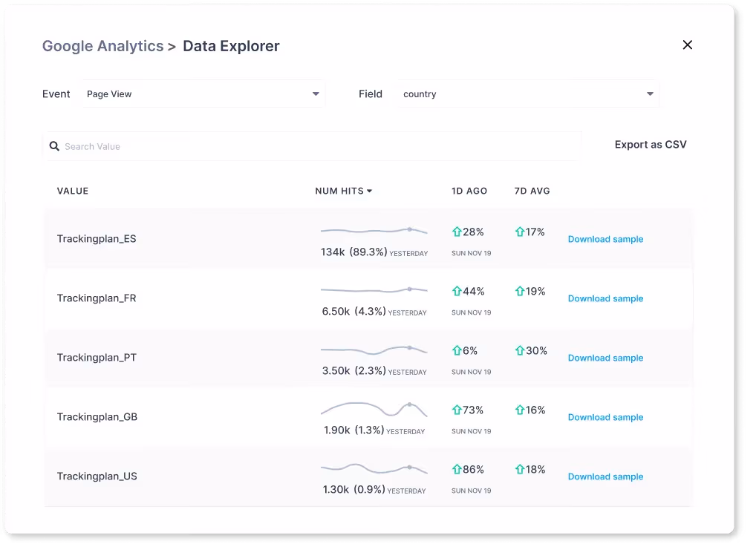Download sample for Trackingplan_ES
756x544 pixels.
tap(605, 239)
